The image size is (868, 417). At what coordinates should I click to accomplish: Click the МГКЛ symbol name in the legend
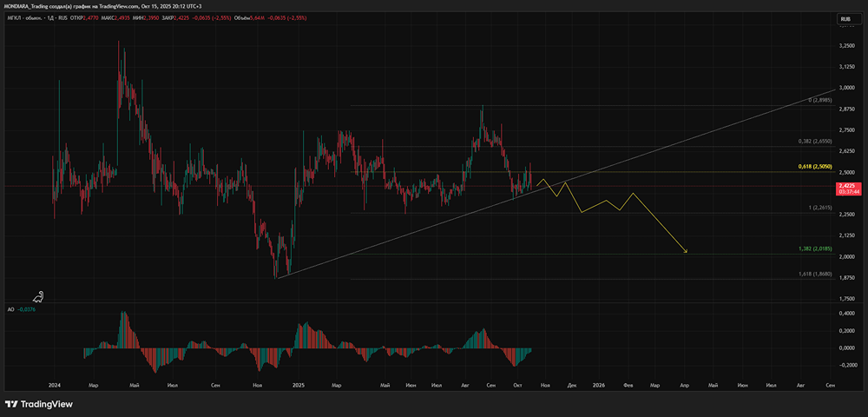[x=15, y=18]
